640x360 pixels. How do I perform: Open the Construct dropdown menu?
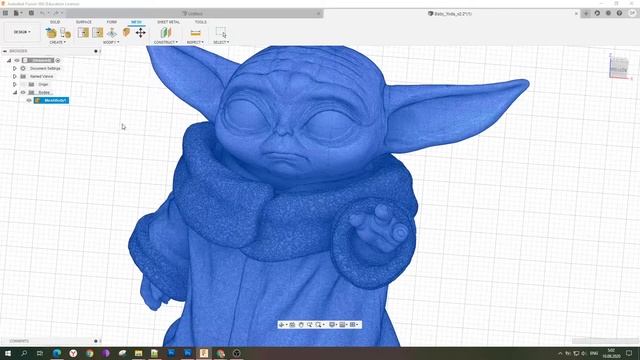pyautogui.click(x=166, y=42)
